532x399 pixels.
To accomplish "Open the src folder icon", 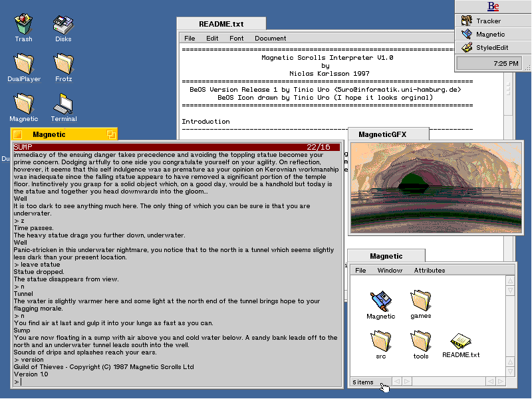I will (380, 340).
